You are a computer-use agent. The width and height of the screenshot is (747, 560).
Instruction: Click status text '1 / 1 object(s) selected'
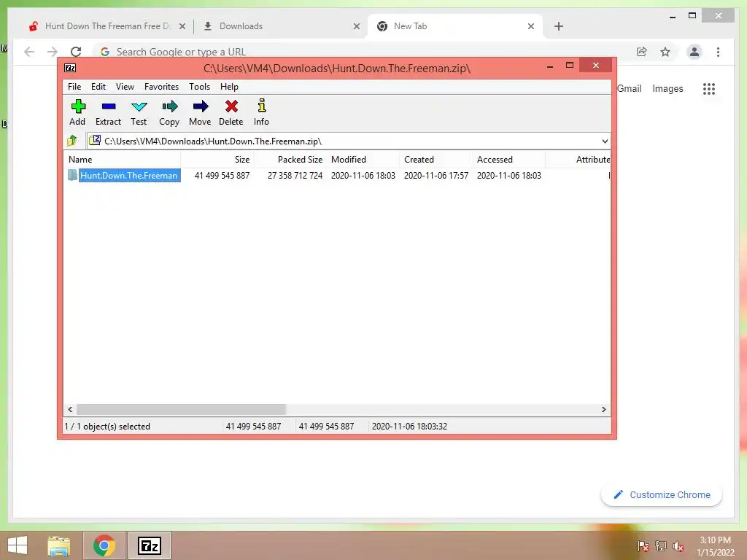pos(107,426)
